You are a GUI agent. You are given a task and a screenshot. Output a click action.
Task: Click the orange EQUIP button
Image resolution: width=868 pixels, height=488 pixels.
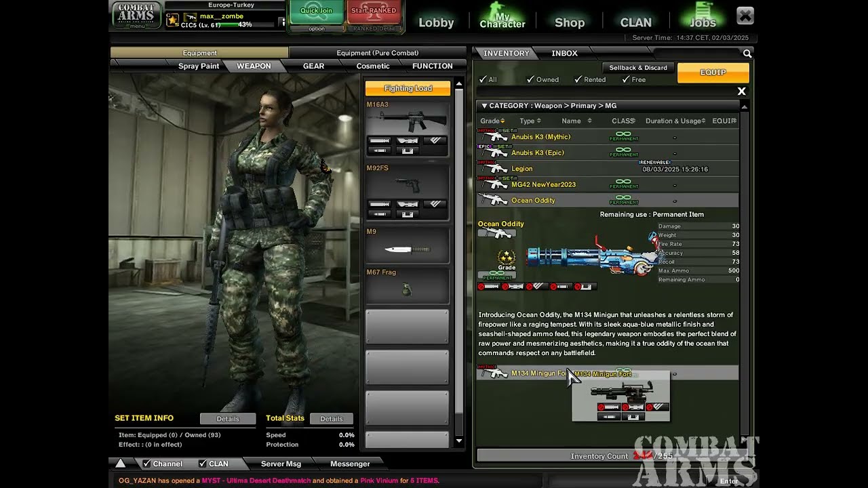tap(713, 73)
